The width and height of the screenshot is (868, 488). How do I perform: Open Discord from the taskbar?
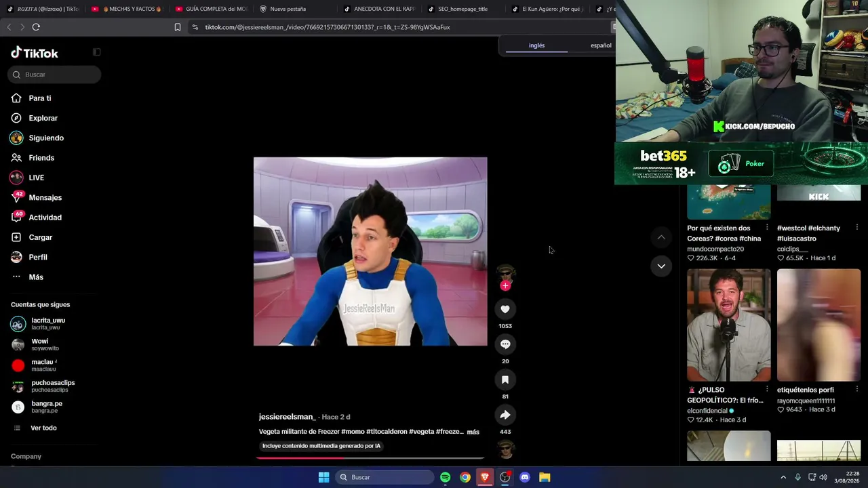525,477
